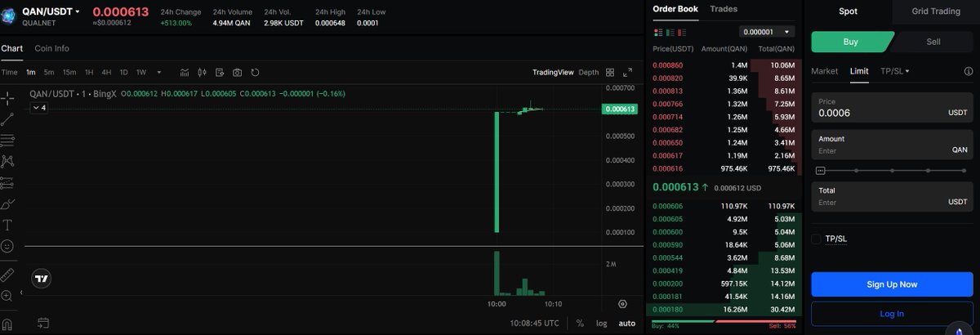Image resolution: width=980 pixels, height=335 pixels.
Task: Show both bids and asks order book view
Action: point(658,32)
